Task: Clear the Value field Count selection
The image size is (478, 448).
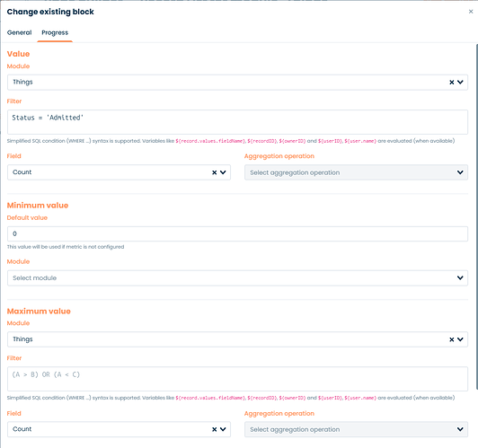Action: (x=215, y=172)
